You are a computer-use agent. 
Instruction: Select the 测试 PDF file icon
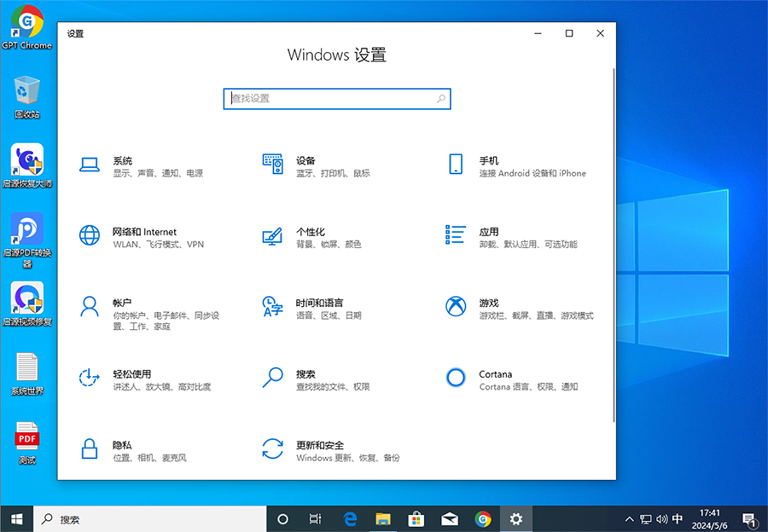(27, 443)
